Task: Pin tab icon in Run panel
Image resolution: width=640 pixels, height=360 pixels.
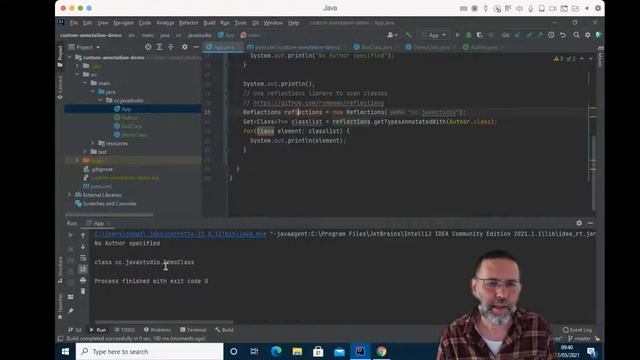Action: (x=71, y=311)
